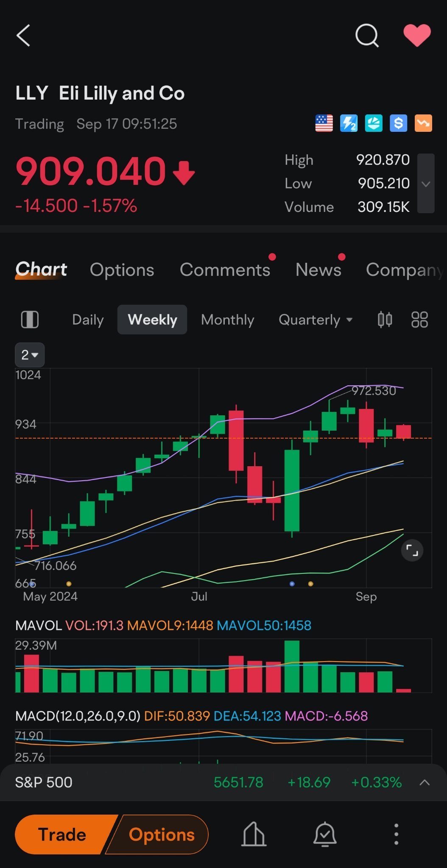
Task: Select the Chart tab
Action: [x=41, y=270]
